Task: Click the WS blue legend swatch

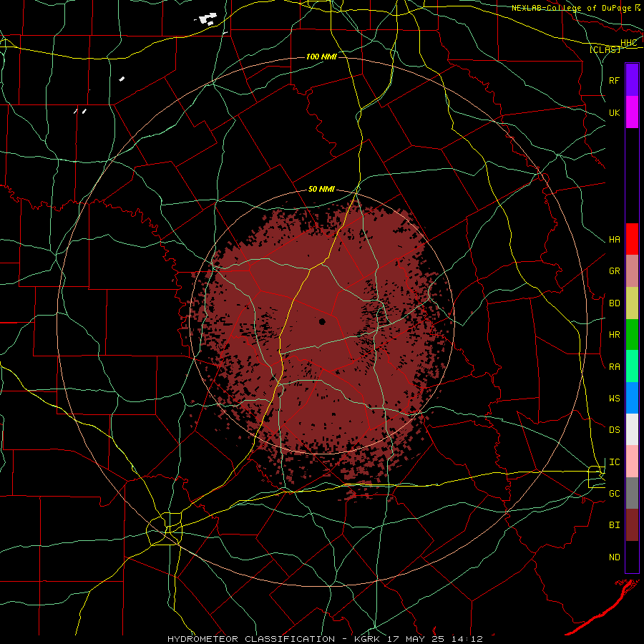Action: 632,398
